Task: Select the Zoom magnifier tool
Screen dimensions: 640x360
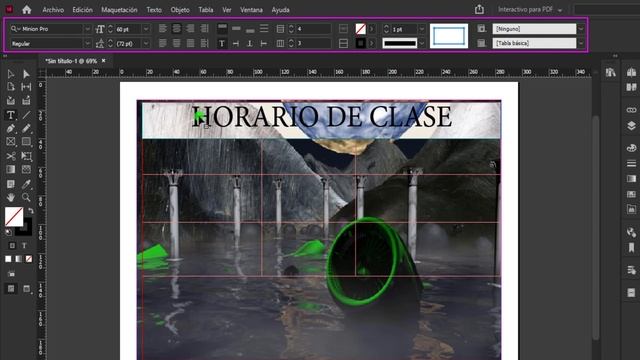Action: 26,198
